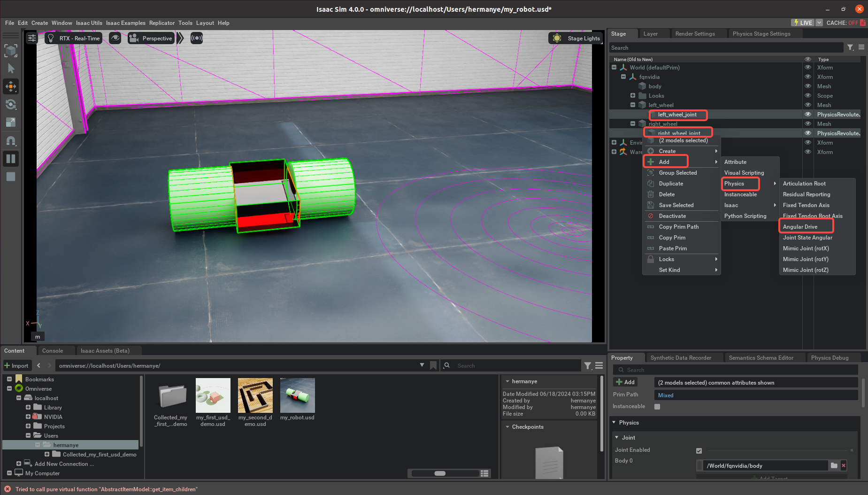This screenshot has height=495, width=868.
Task: Go back in content browser navigation
Action: (38, 365)
